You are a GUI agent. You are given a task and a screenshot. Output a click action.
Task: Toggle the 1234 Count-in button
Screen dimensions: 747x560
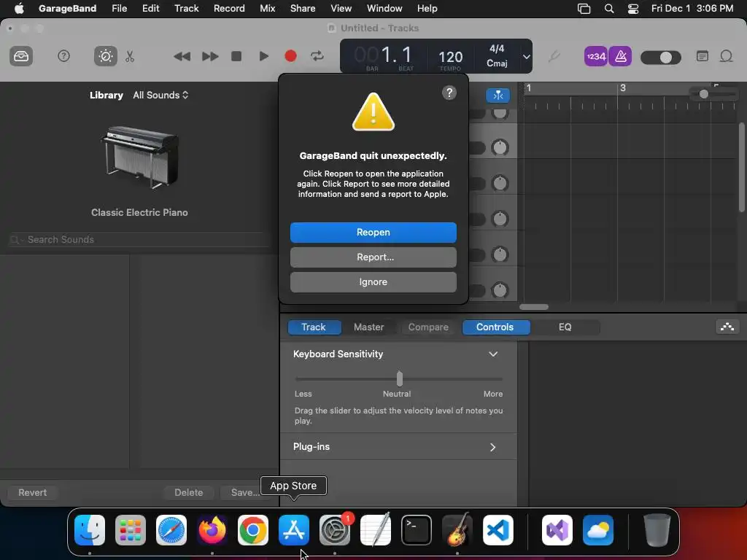595,56
